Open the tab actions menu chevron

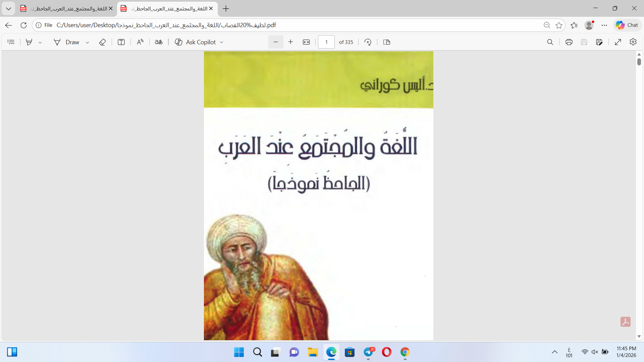pyautogui.click(x=8, y=9)
